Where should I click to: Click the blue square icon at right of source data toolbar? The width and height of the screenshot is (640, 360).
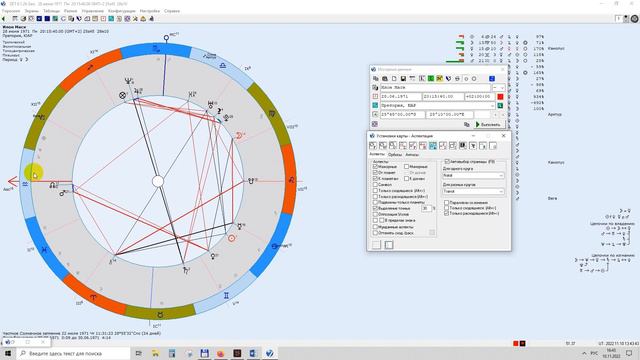(492, 78)
